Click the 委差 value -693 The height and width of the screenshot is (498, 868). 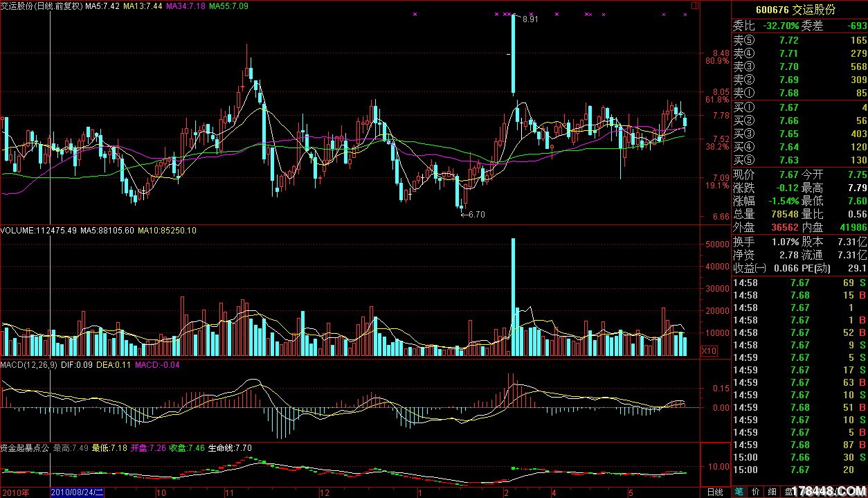tap(856, 26)
